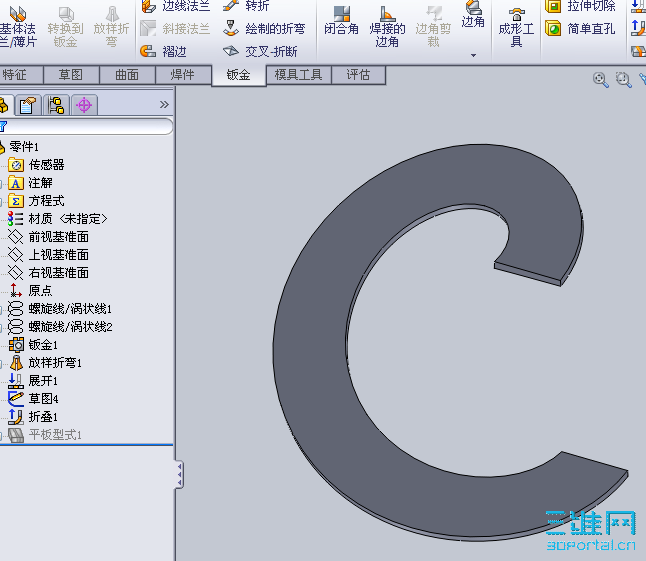646x561 pixels.
Task: Expand the manager tabs with the chevron
Action: click(164, 105)
